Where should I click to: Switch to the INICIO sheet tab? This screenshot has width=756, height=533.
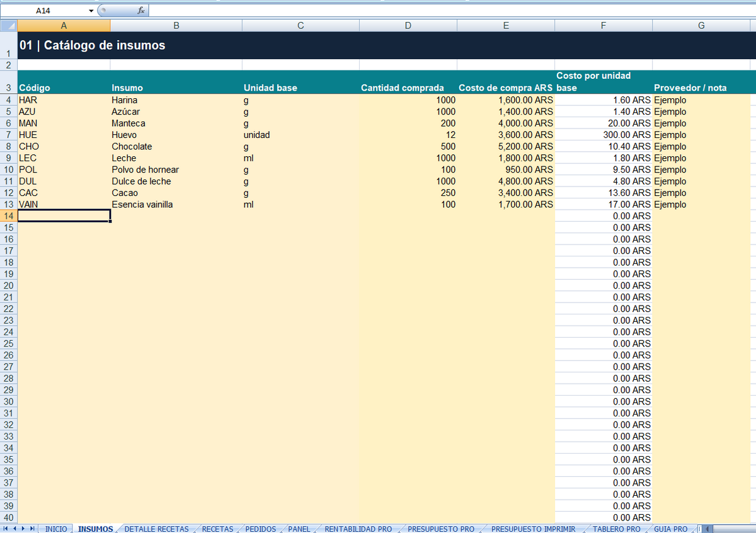(x=56, y=529)
